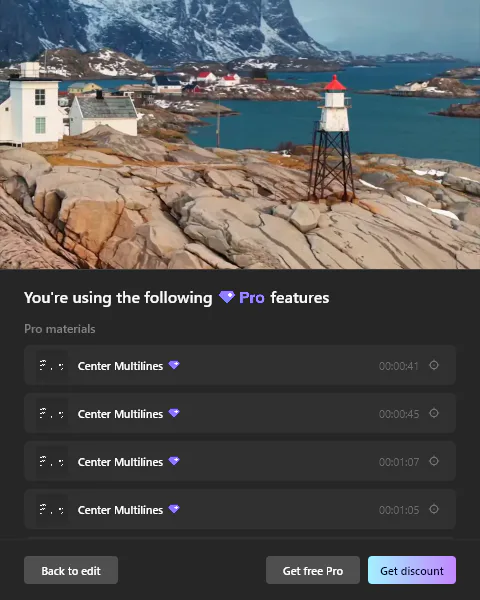Click the Get free Pro button
480x600 pixels.
(313, 570)
